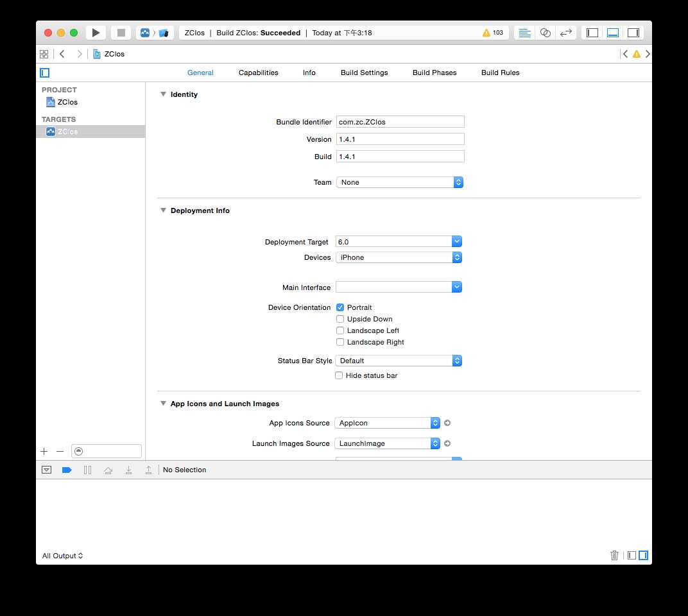This screenshot has height=616, width=688.
Task: Switch to the Build Rules tab
Action: (x=500, y=73)
